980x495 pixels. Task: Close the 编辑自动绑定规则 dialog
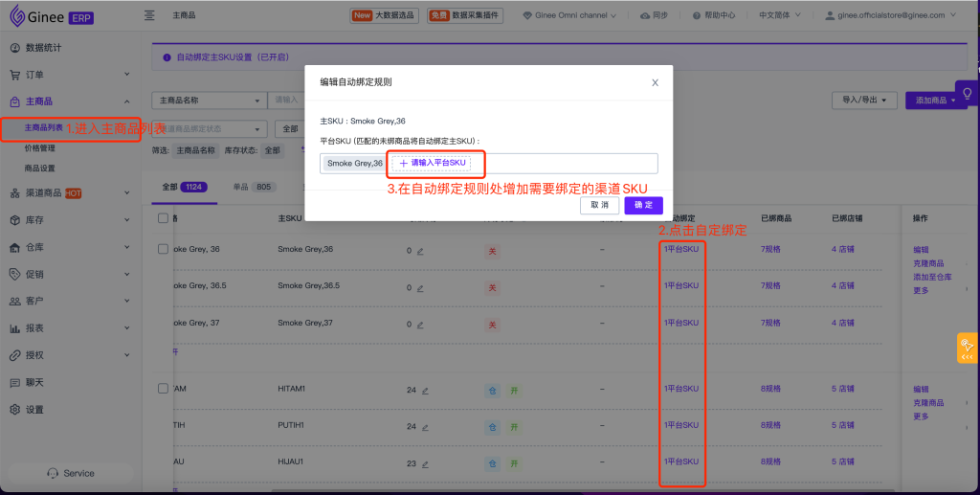pos(655,82)
